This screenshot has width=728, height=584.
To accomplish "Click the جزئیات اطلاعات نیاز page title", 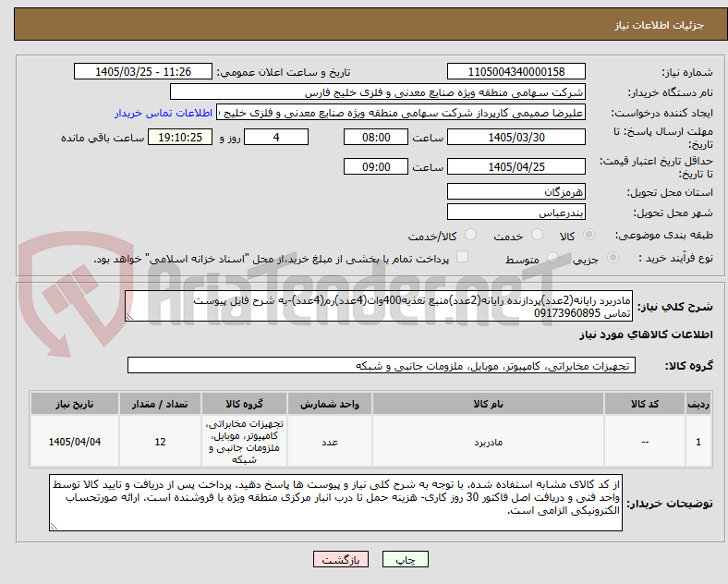I will (x=660, y=25).
